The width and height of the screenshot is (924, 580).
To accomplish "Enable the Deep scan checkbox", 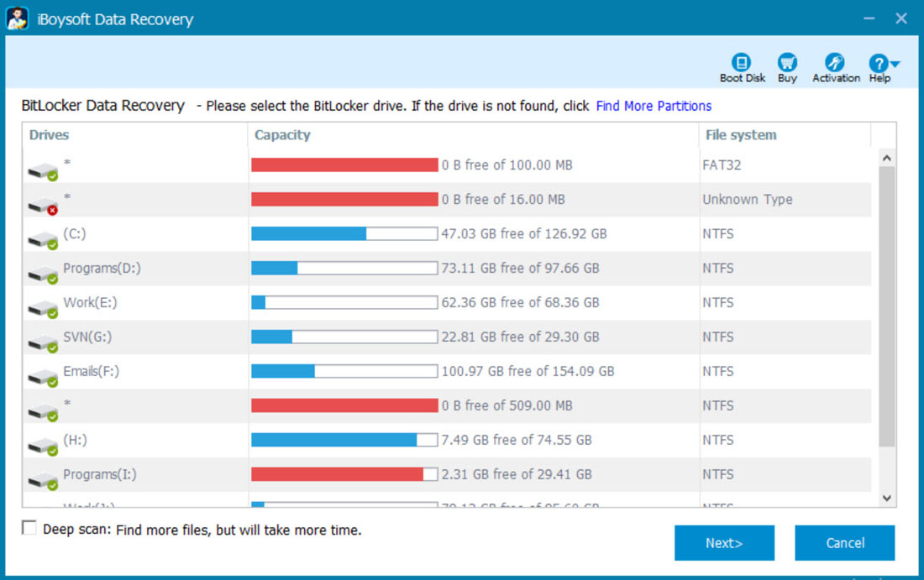I will (29, 527).
